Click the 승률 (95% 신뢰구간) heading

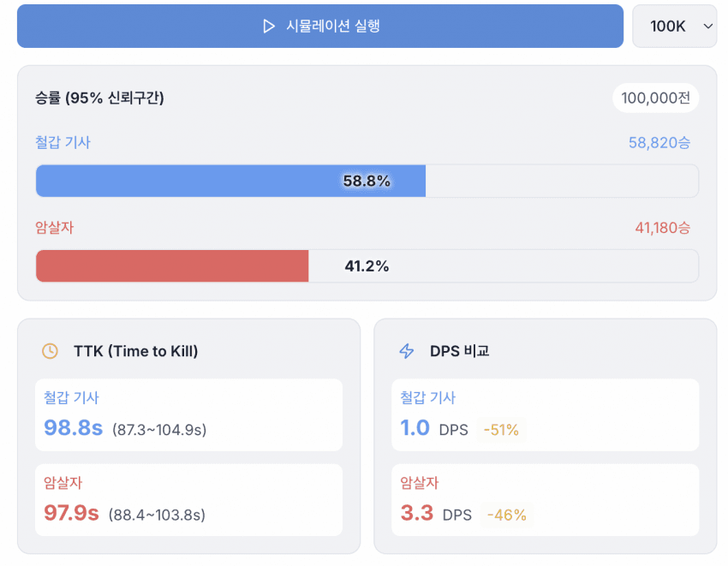pos(99,98)
